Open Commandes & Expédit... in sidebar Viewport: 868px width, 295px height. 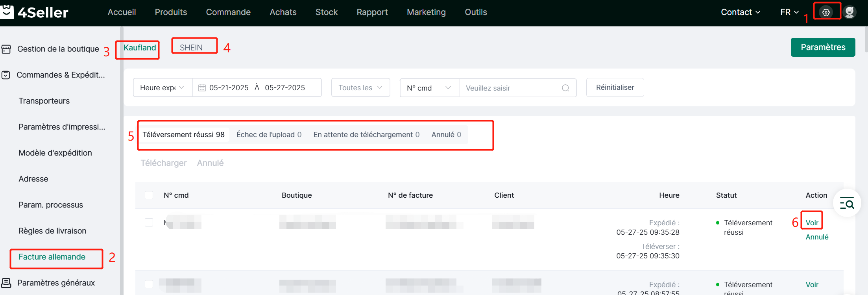tap(61, 75)
